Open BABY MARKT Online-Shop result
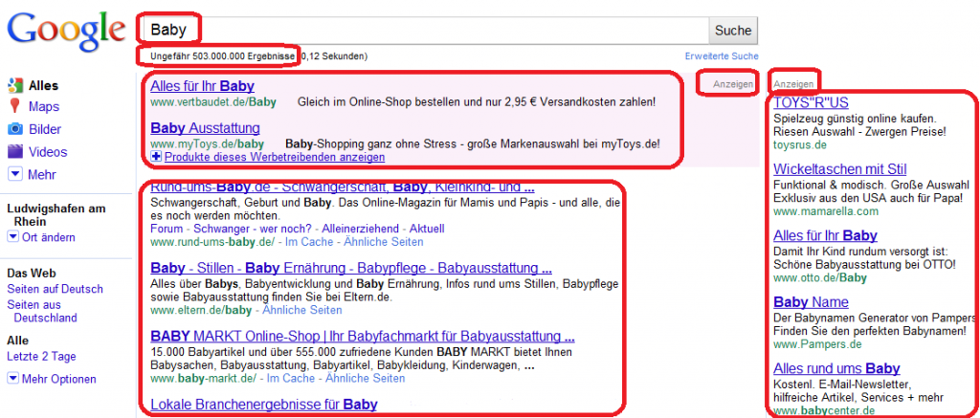980x418 pixels. [363, 337]
